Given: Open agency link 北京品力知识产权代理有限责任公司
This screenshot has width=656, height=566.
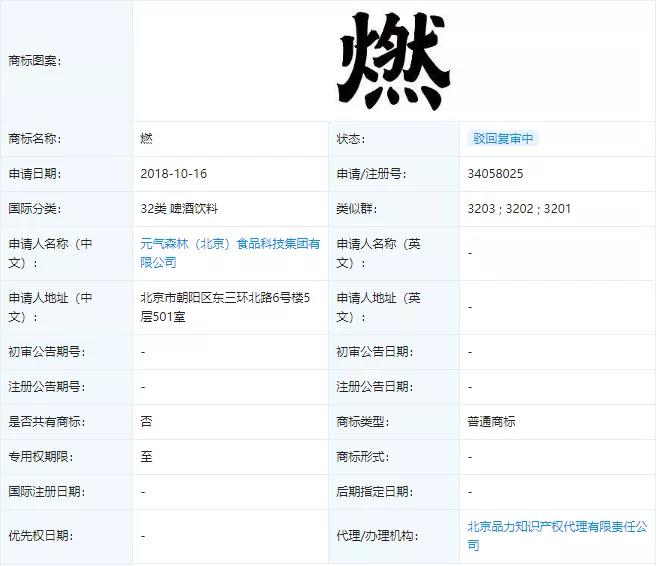Looking at the screenshot, I should click(x=557, y=535).
